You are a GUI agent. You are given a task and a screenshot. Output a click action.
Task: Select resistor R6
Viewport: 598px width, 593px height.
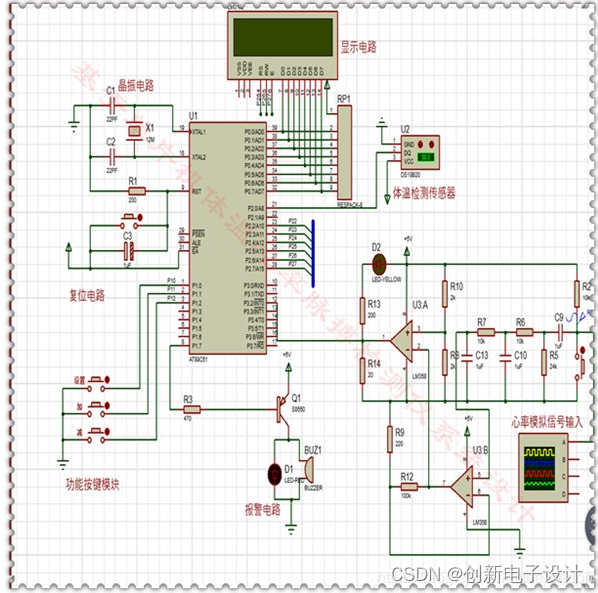(524, 332)
